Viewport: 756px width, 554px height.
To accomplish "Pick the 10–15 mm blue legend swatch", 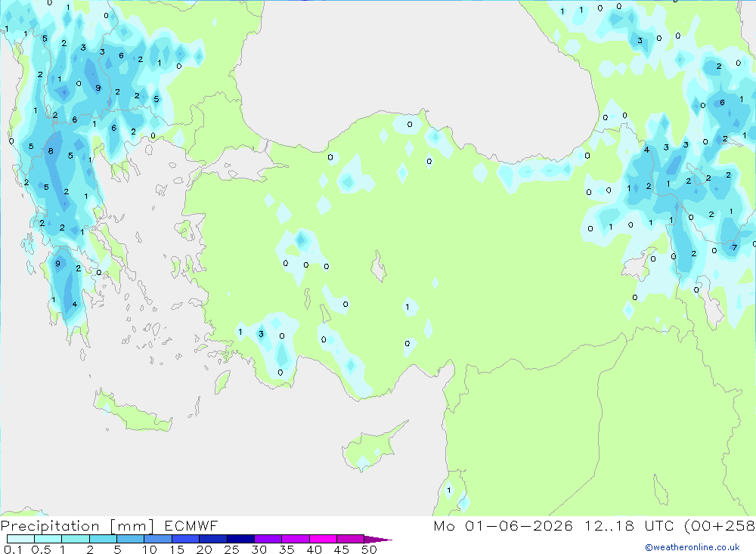I will [x=158, y=539].
